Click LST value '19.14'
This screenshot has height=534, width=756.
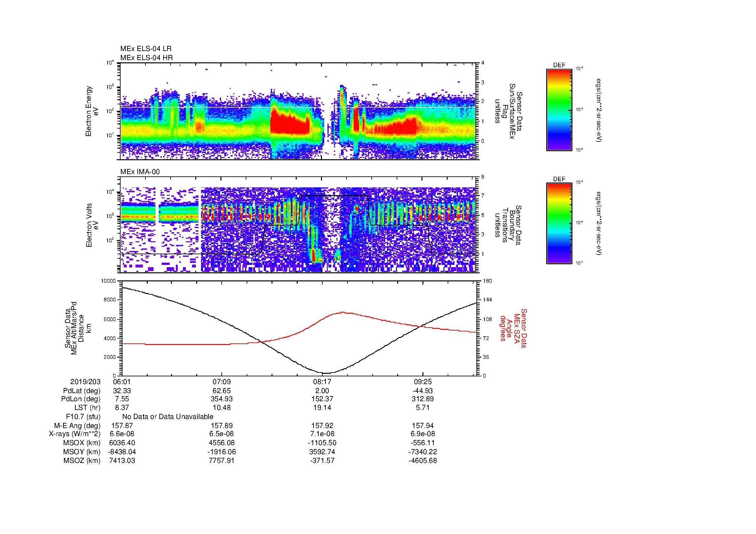[322, 408]
